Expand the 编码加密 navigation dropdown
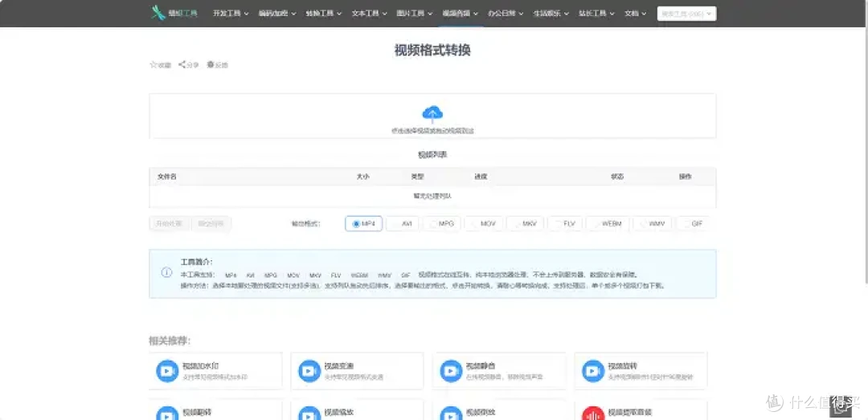 pyautogui.click(x=277, y=14)
